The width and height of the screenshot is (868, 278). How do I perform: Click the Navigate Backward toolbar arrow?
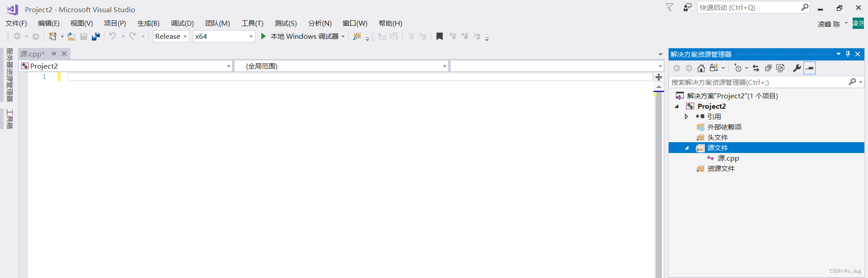[17, 36]
